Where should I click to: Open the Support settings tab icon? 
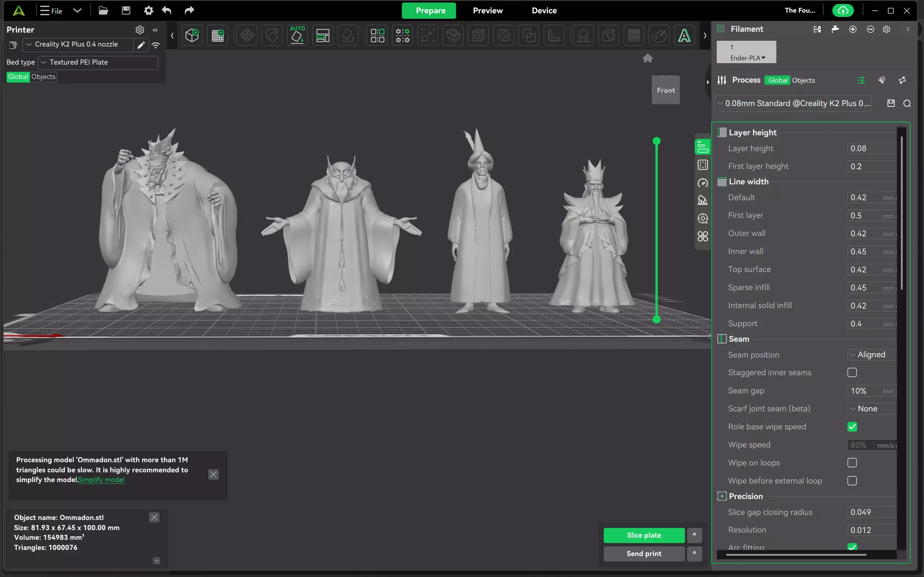703,200
